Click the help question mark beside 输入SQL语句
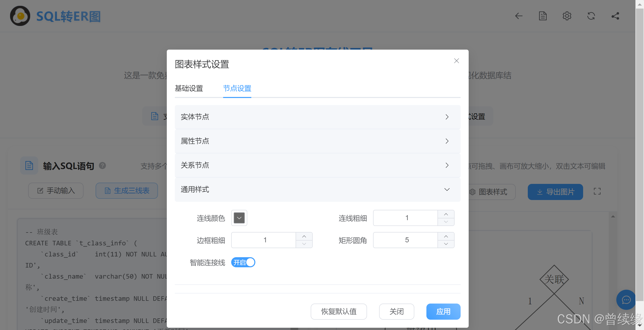The height and width of the screenshot is (330, 644). 102,166
